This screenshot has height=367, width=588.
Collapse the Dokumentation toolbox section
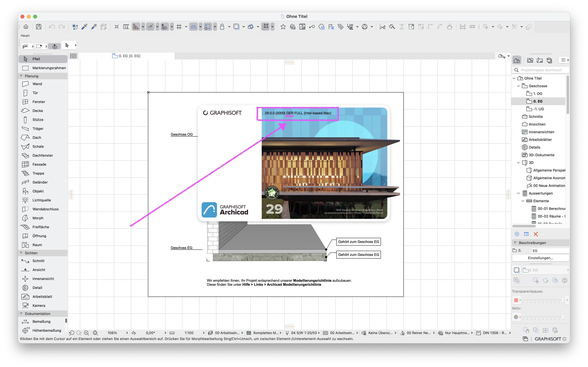tap(21, 314)
